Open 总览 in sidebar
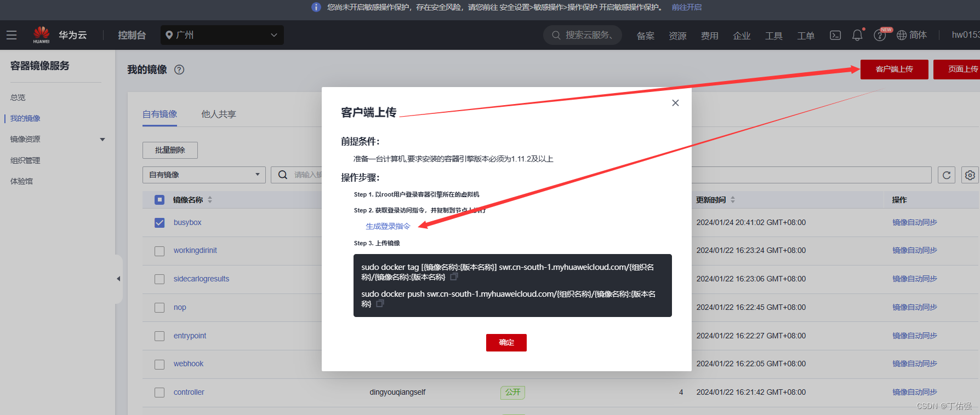The width and height of the screenshot is (980, 415). (x=18, y=97)
